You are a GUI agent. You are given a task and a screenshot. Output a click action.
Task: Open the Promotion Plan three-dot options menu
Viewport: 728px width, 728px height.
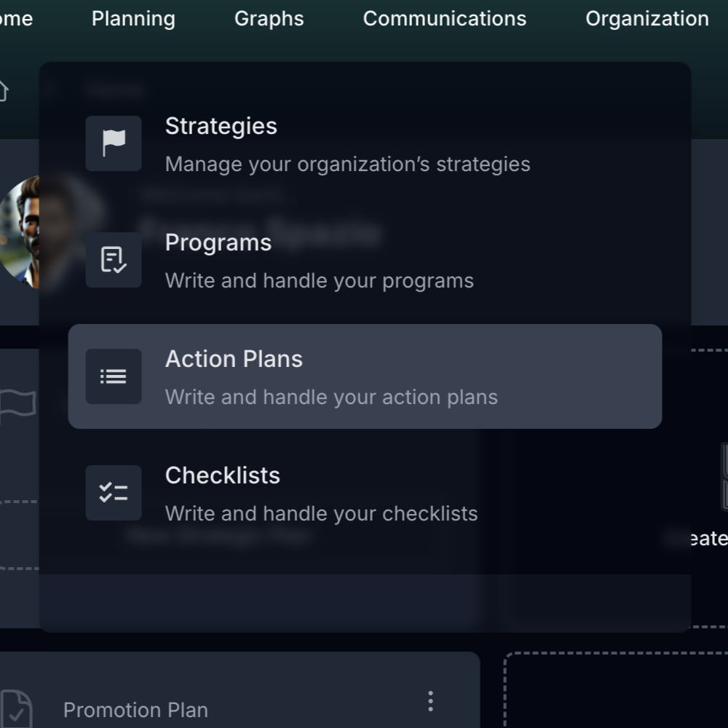click(430, 701)
